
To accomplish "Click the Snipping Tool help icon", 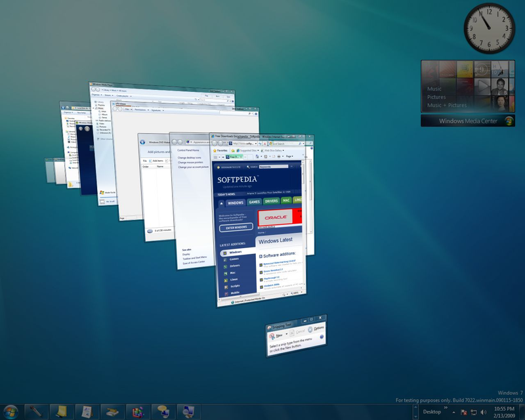I will point(322,337).
